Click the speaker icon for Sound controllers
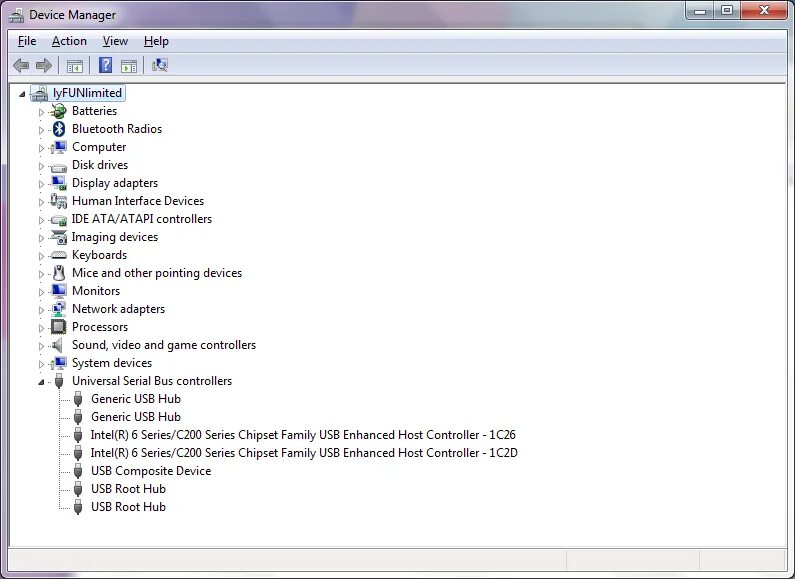This screenshot has width=795, height=579. (x=57, y=345)
